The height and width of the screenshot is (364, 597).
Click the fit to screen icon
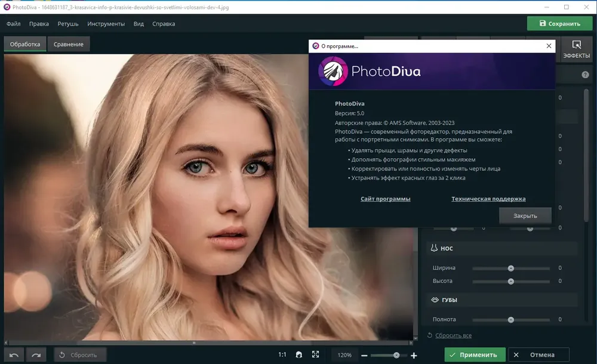316,354
